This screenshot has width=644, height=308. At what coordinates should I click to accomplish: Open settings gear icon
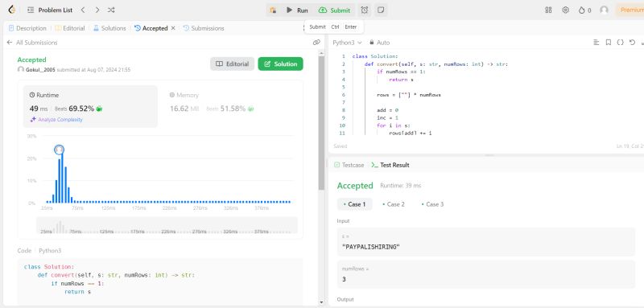[566, 10]
